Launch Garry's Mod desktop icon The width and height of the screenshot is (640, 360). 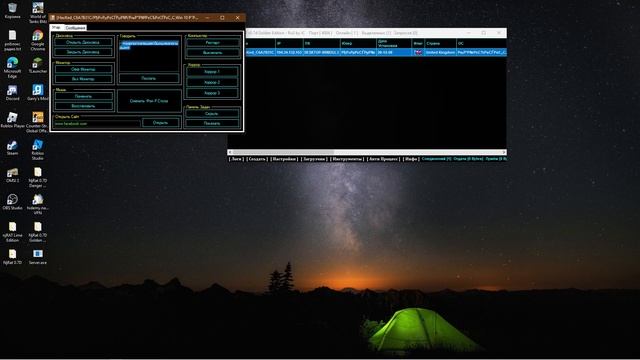[38, 93]
